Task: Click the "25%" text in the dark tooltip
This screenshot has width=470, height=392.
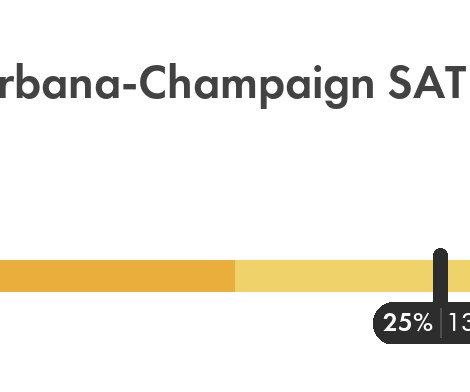Action: tap(408, 323)
